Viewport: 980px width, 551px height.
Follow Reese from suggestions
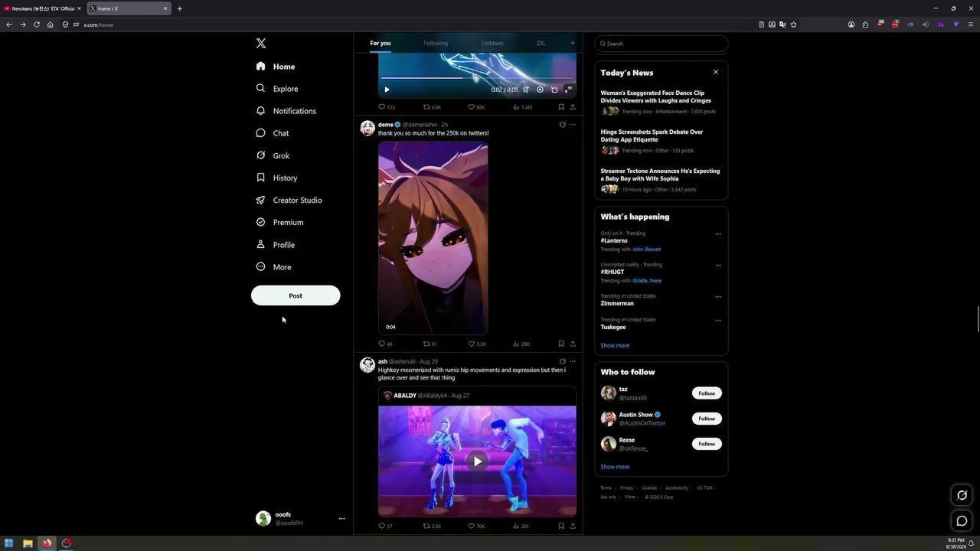point(707,444)
